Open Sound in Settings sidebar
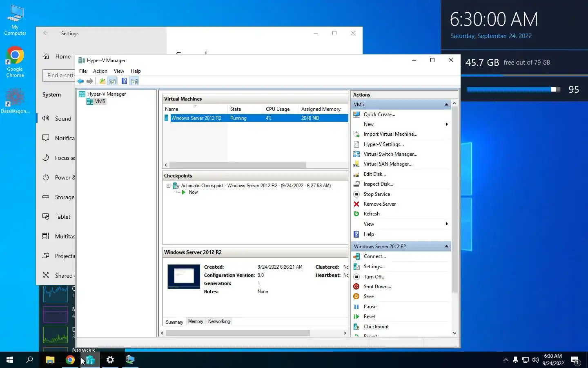Image resolution: width=588 pixels, height=368 pixels. point(56,119)
